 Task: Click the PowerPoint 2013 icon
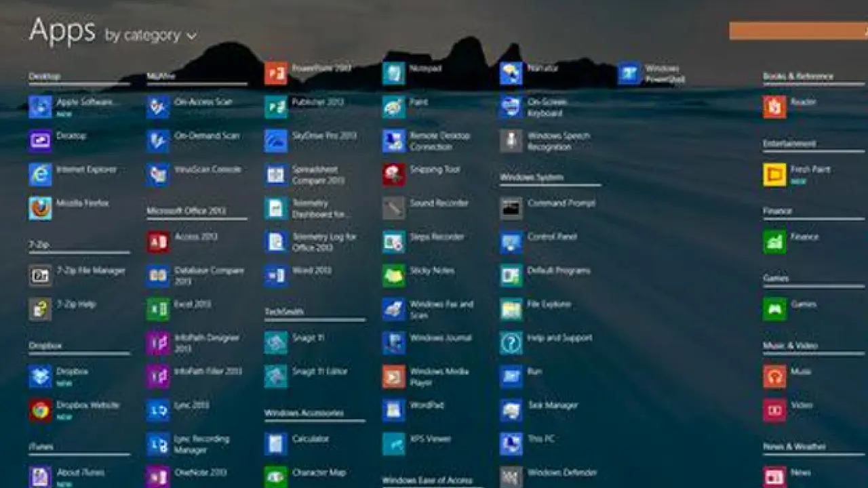coord(276,73)
